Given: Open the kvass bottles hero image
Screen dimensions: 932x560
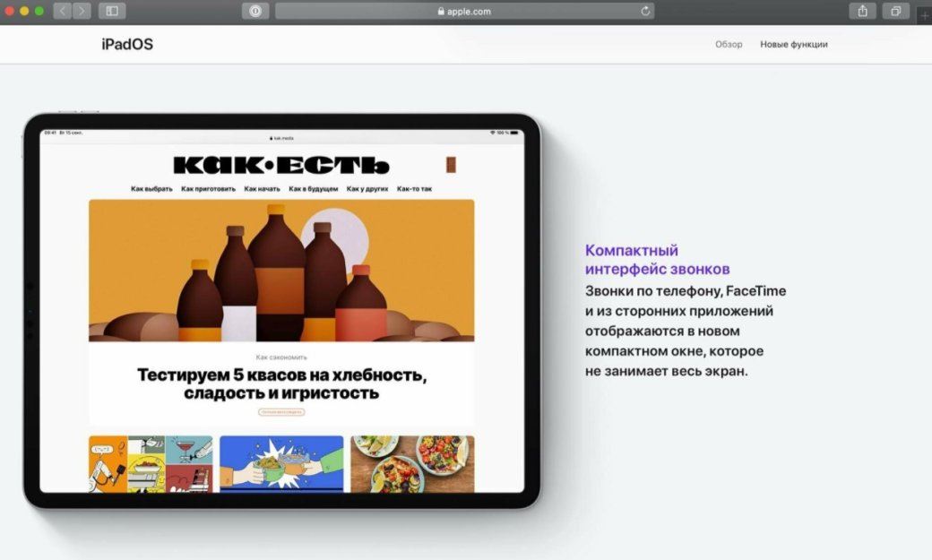Looking at the screenshot, I should (281, 271).
